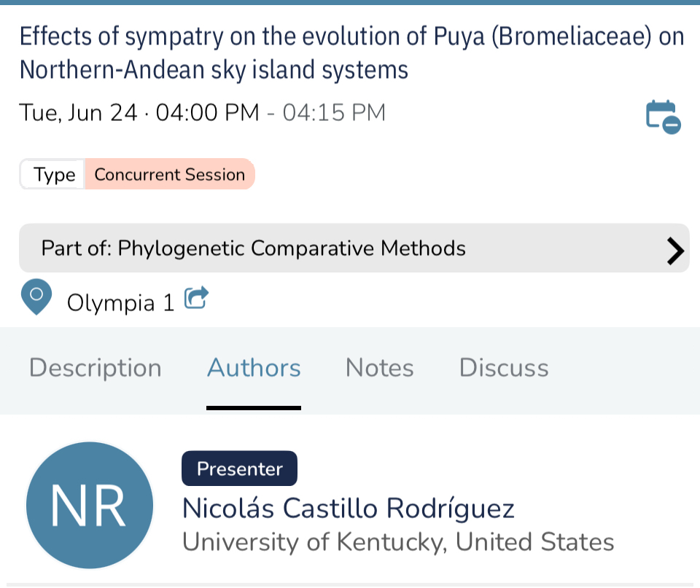Remove session from schedule via calendar icon
This screenshot has height=588, width=700.
663,116
